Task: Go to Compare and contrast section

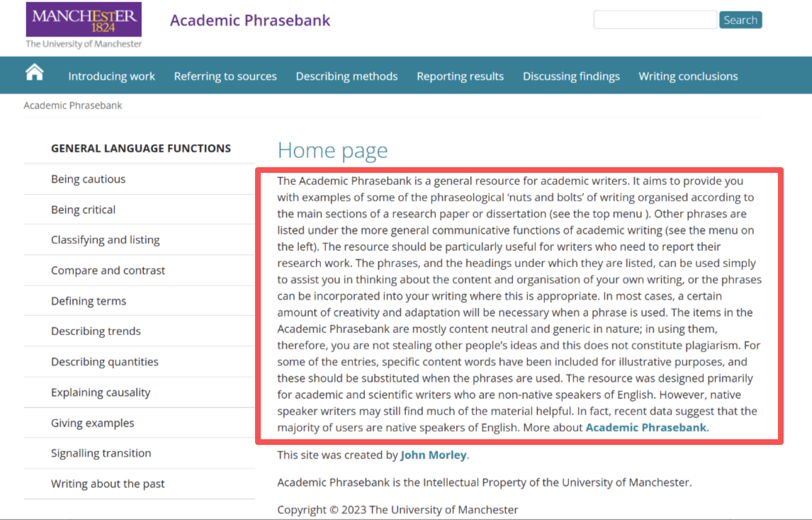Action: [x=108, y=271]
